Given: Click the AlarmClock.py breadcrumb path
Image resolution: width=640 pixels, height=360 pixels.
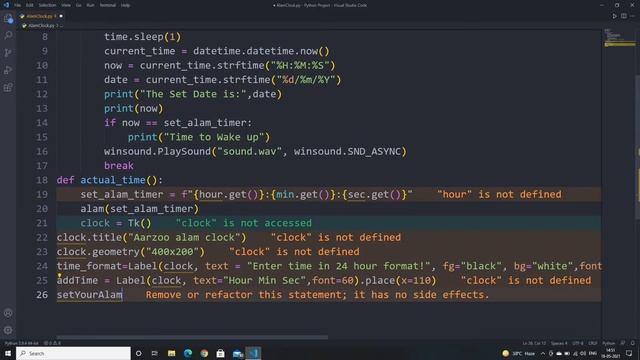Looking at the screenshot, I should tap(41, 25).
